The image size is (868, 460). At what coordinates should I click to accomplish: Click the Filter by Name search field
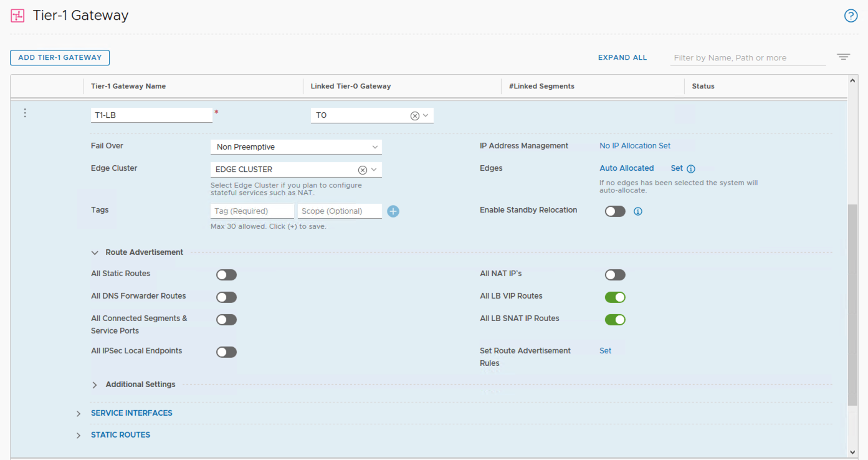(748, 58)
